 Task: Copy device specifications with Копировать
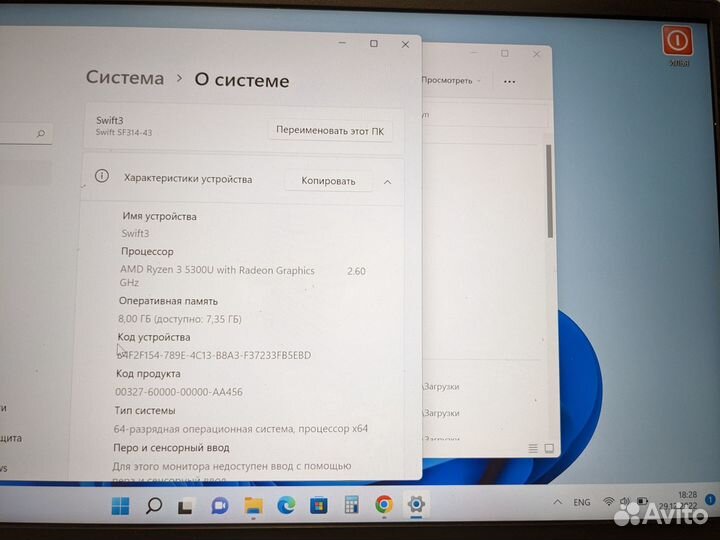[x=328, y=181]
